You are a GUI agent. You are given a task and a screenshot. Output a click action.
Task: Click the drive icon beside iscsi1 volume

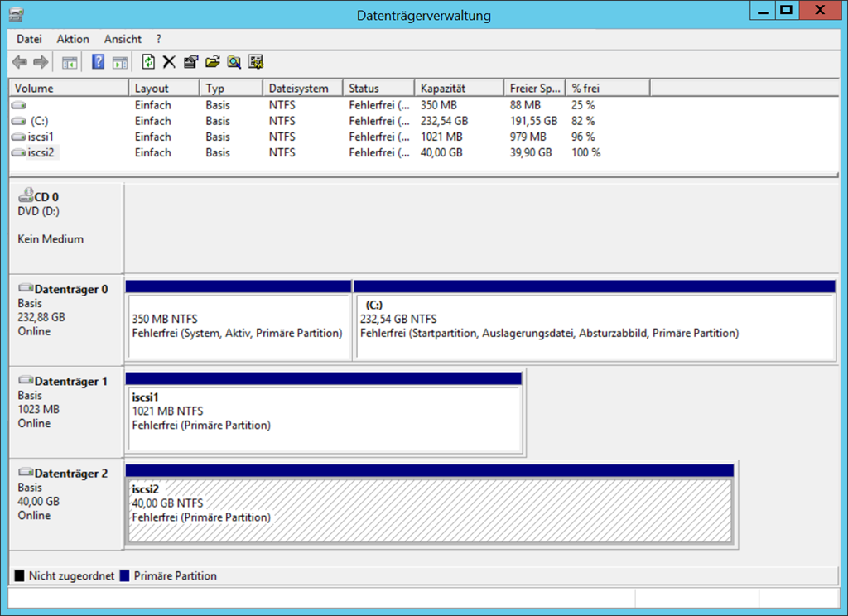point(19,137)
